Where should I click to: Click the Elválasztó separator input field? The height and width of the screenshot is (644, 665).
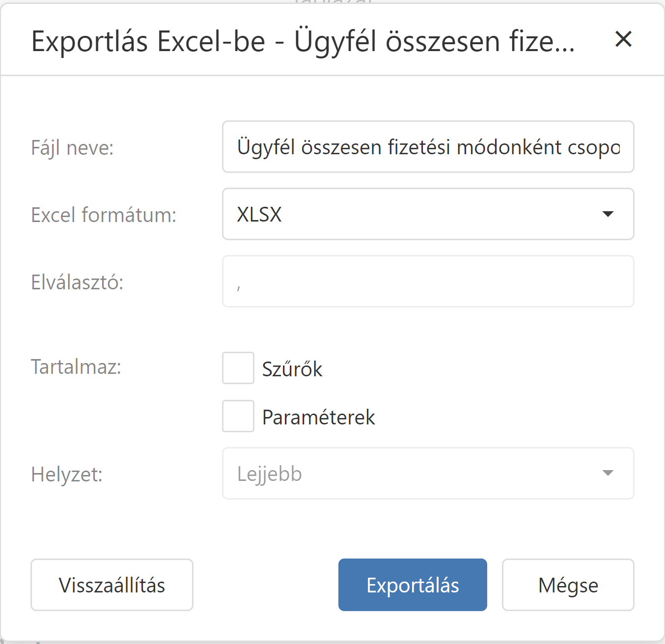pos(427,281)
